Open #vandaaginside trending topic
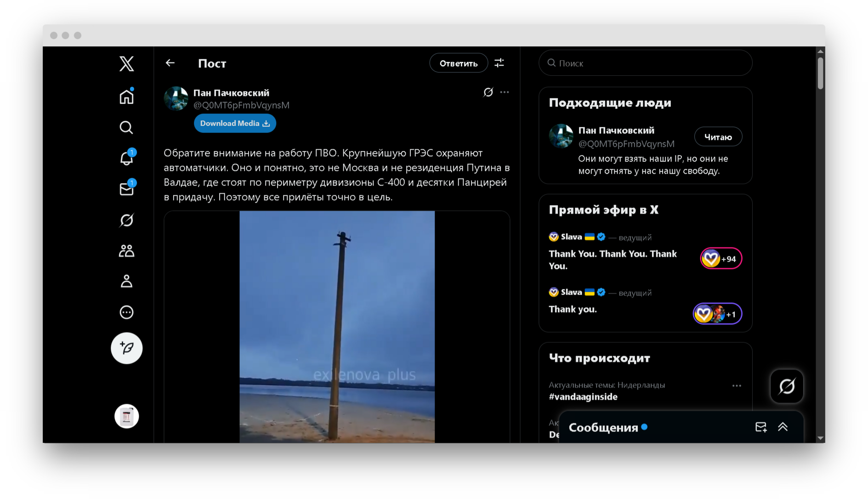The height and width of the screenshot is (504, 868). 583,396
